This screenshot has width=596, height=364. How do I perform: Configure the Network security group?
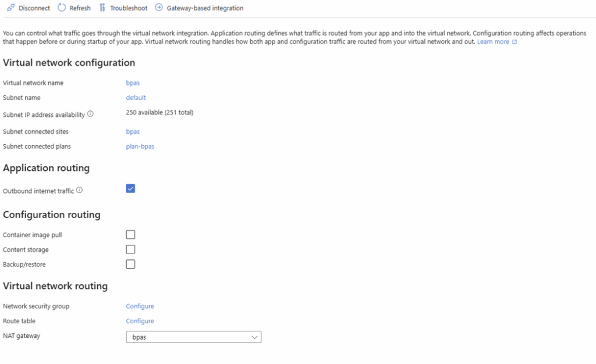click(140, 306)
